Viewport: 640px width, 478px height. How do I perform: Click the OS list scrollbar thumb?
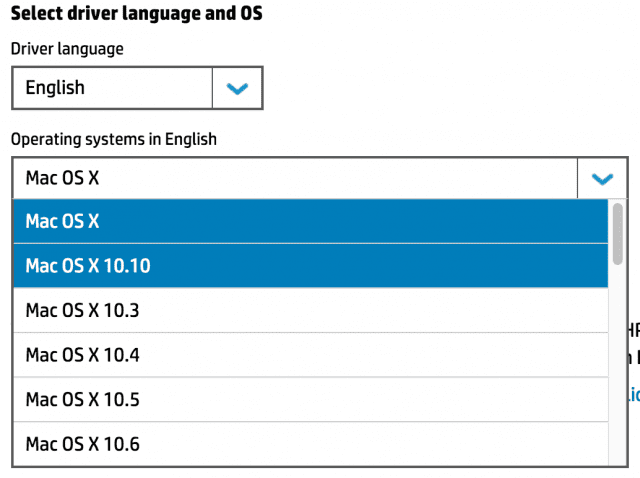click(x=618, y=234)
